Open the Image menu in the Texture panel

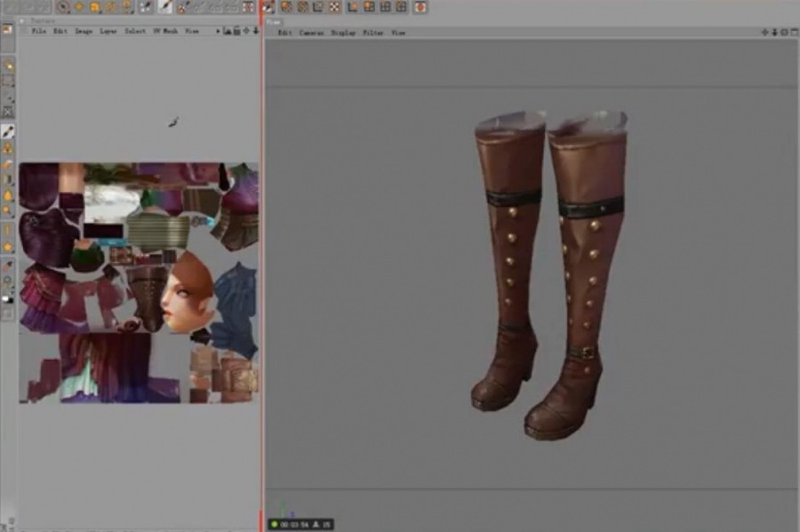coord(84,31)
